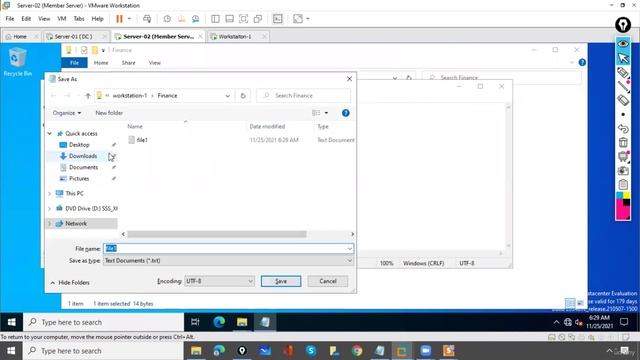The image size is (640, 360).
Task: Click the whiteboard icon in annotation toolbar
Action: pos(623,156)
